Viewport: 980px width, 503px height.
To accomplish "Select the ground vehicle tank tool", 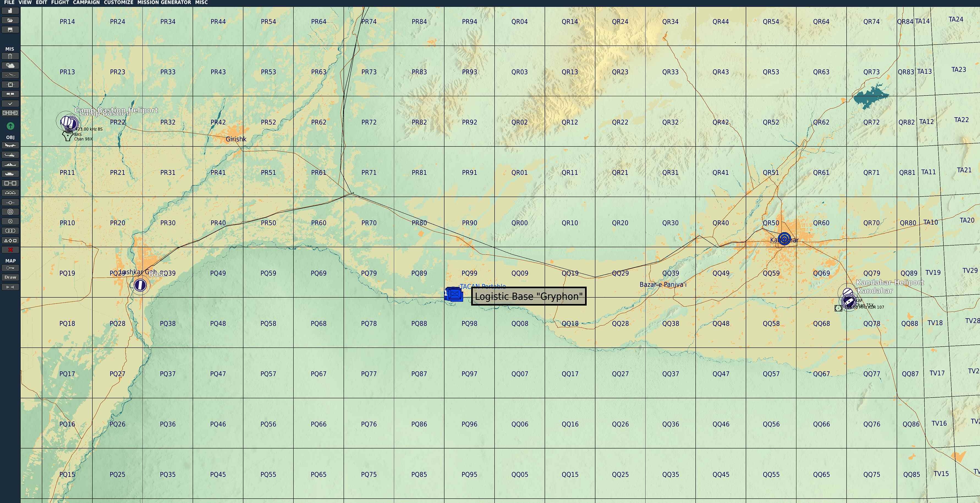I will point(10,174).
